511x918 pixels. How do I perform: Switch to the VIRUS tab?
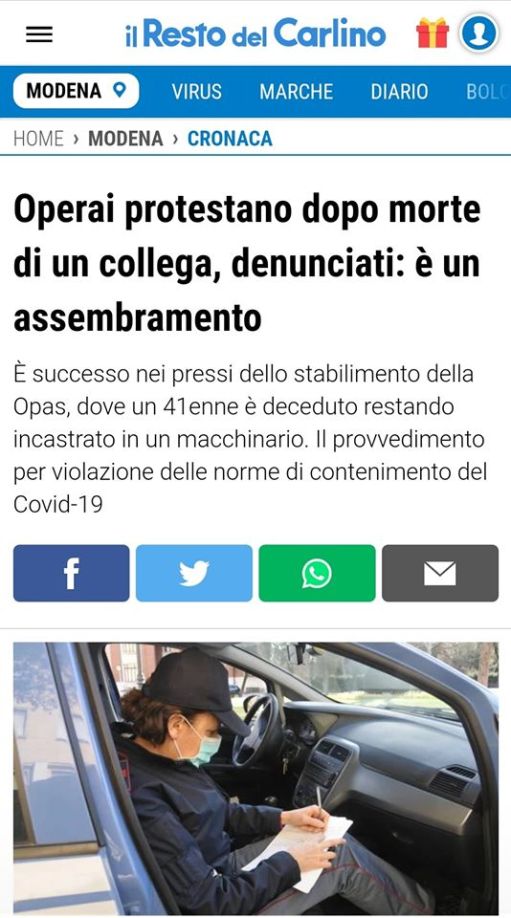tap(197, 91)
